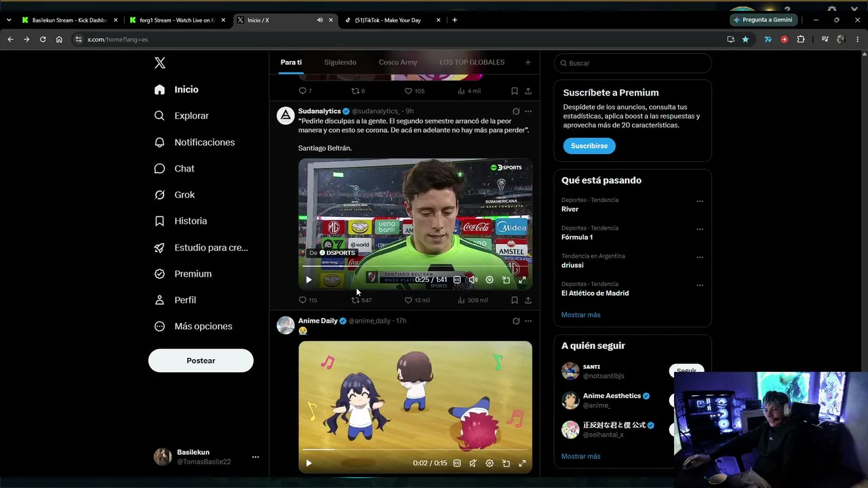Seek the Sudanalytics video progress bar
Image resolution: width=868 pixels, height=488 pixels.
click(x=415, y=266)
